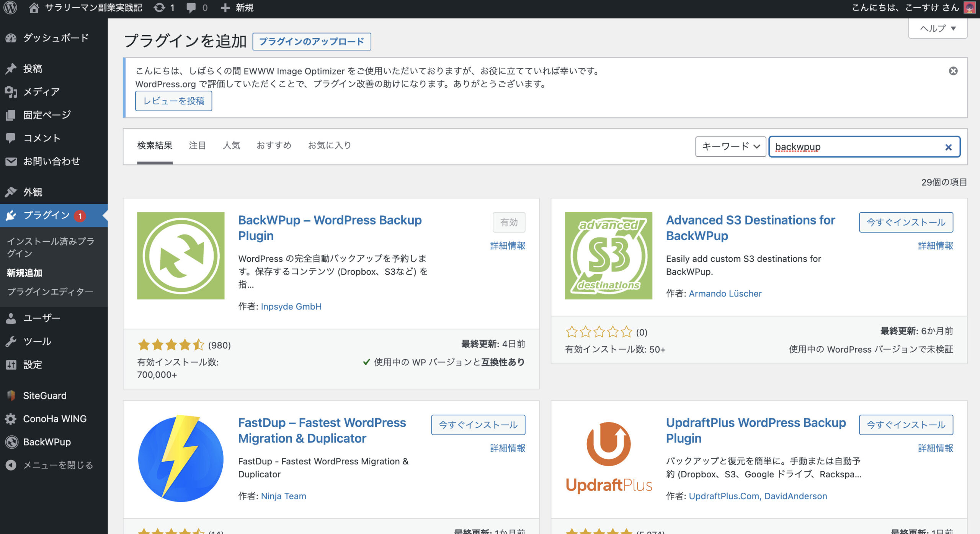Image resolution: width=980 pixels, height=534 pixels.
Task: Expand the ヘルプ panel
Action: coord(938,29)
